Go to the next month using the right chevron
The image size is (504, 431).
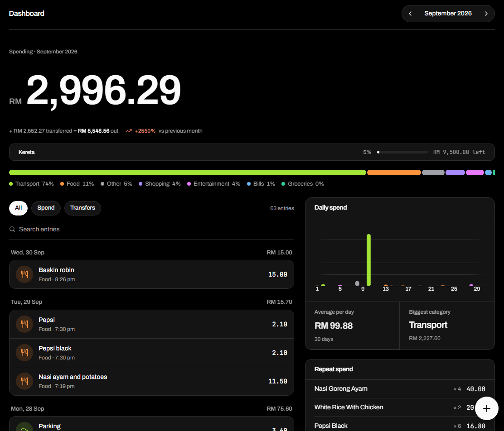(x=486, y=14)
